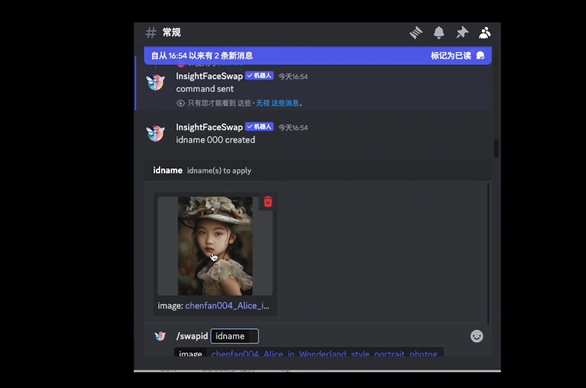
Task: Click the channel hash icon beside 常规
Action: [151, 33]
